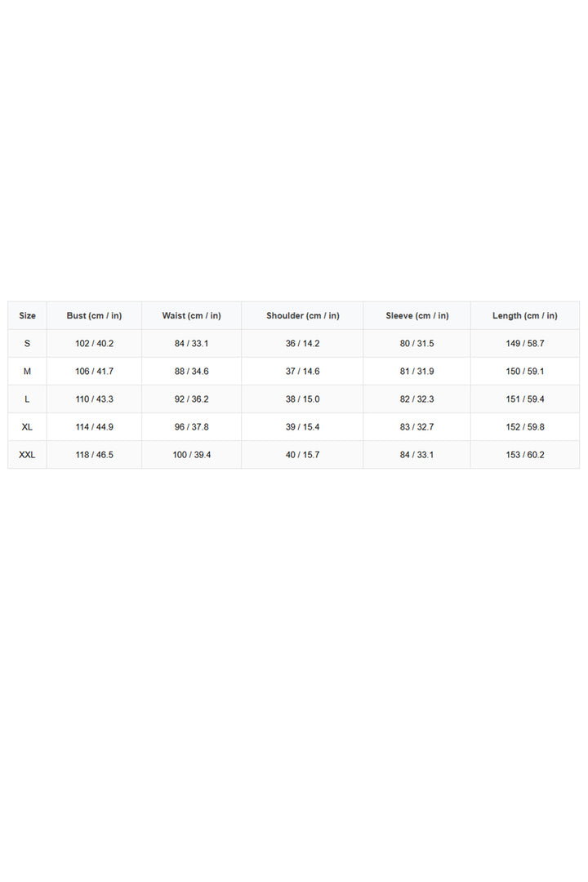Click length value 149 / 58.7
Image resolution: width=588 pixels, height=882 pixels.
click(525, 343)
